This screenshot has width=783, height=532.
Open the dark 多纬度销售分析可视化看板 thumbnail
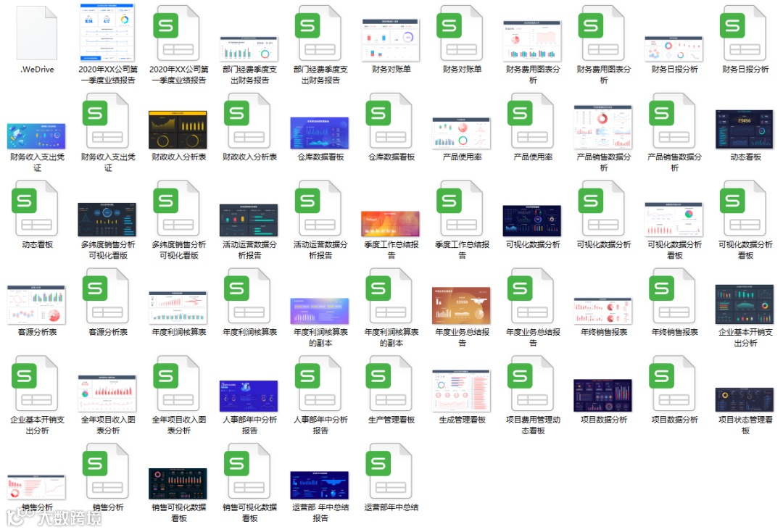pyautogui.click(x=108, y=220)
